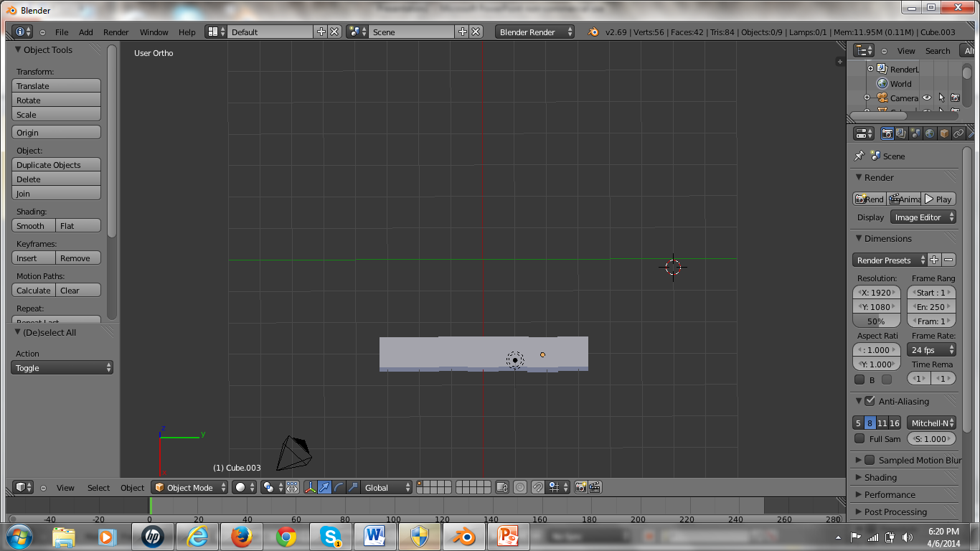Launch Firefox from the taskbar
This screenshot has width=980, height=551.
click(x=242, y=536)
